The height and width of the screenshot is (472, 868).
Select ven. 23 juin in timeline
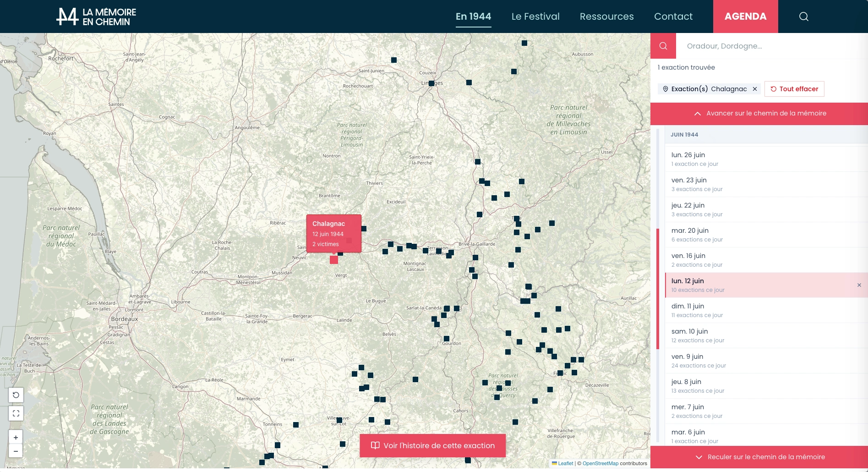766,184
